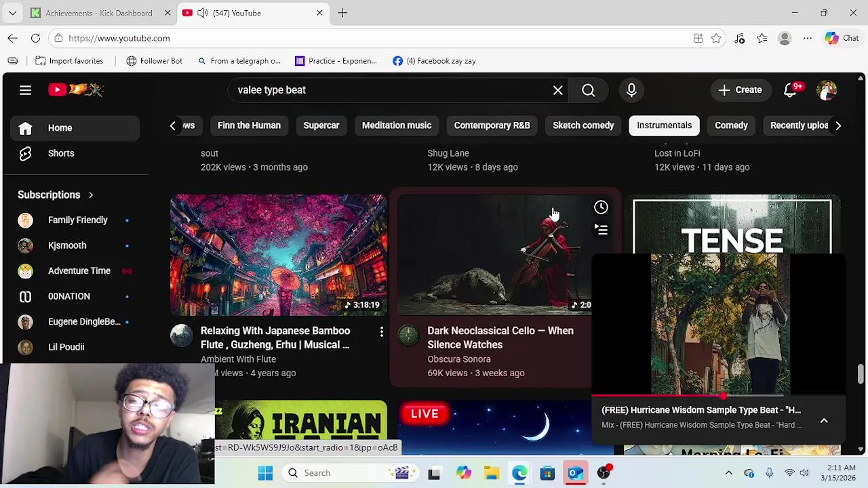Open the Dark Neoclassical Cello thumbnail
The image size is (868, 488).
tap(495, 255)
